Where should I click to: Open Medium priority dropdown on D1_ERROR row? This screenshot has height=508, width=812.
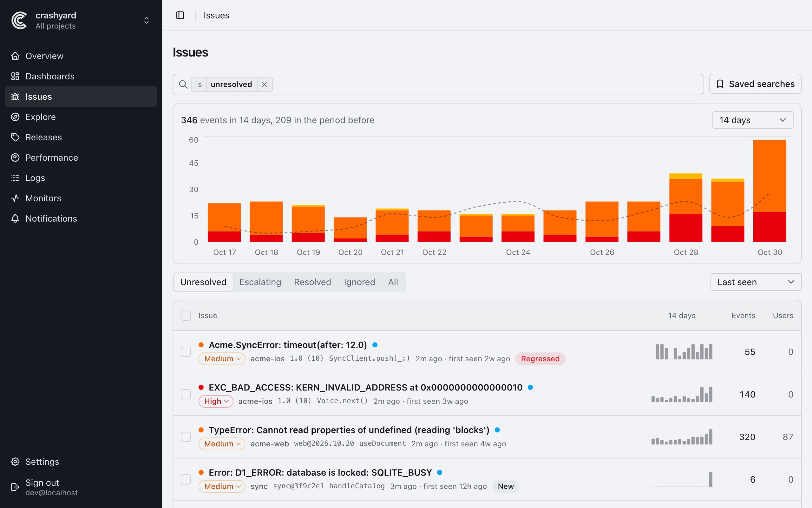coord(222,486)
